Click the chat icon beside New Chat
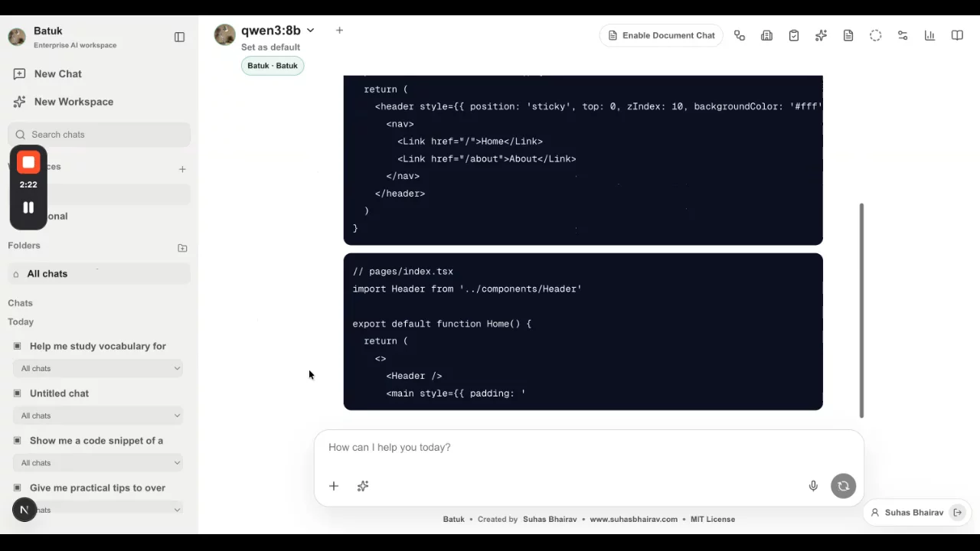 point(19,74)
